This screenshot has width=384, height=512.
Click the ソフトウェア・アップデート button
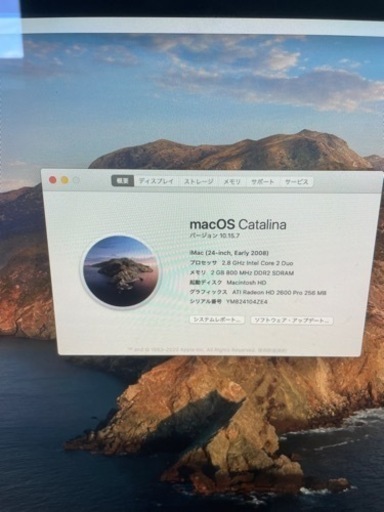click(292, 321)
